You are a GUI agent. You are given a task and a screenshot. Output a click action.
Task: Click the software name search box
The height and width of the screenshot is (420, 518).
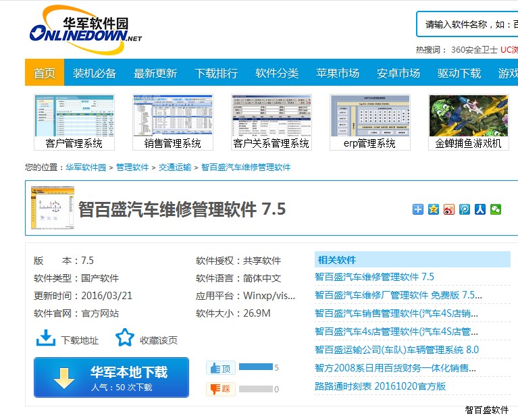coord(467,24)
